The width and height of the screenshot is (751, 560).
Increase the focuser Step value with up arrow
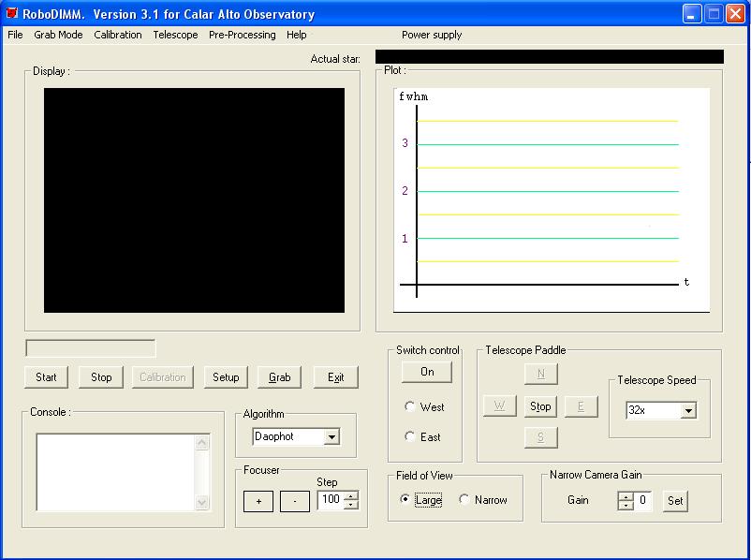click(351, 495)
